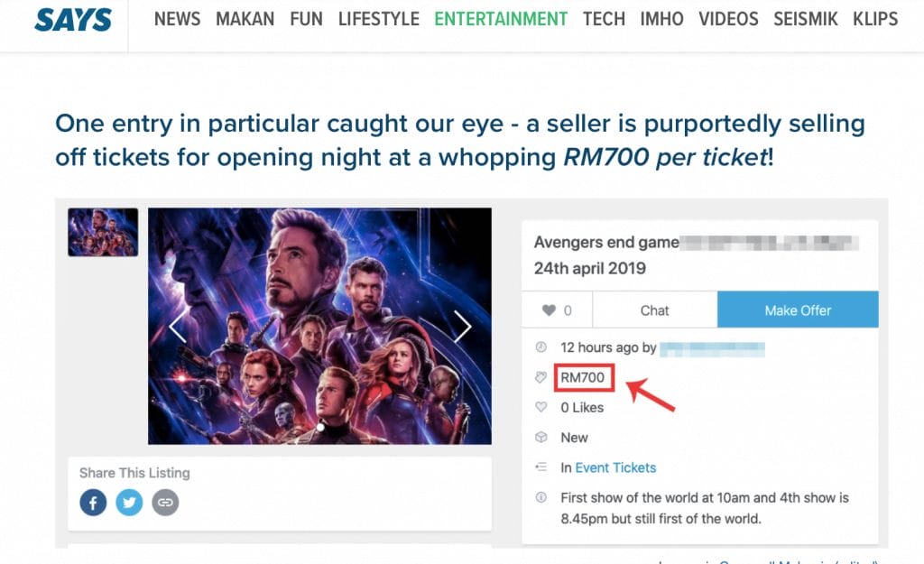Click the SAYS logo
Image resolution: width=924 pixels, height=564 pixels.
pyautogui.click(x=73, y=19)
